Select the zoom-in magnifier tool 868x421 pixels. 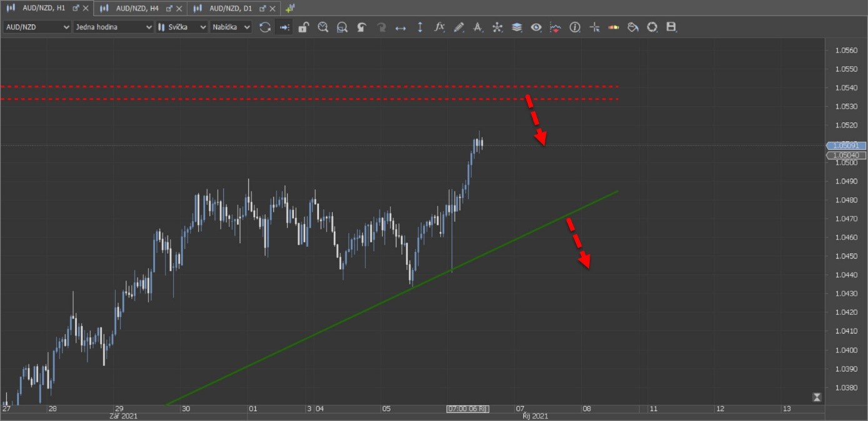[x=323, y=27]
